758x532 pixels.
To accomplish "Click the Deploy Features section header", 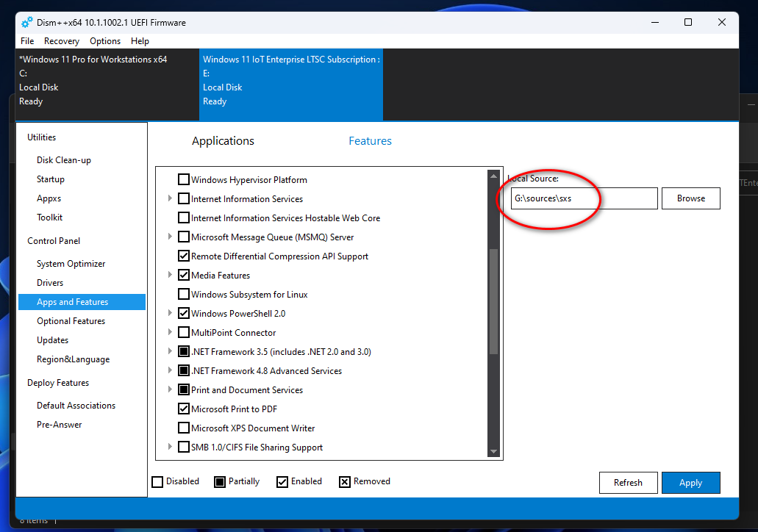I will coord(58,383).
